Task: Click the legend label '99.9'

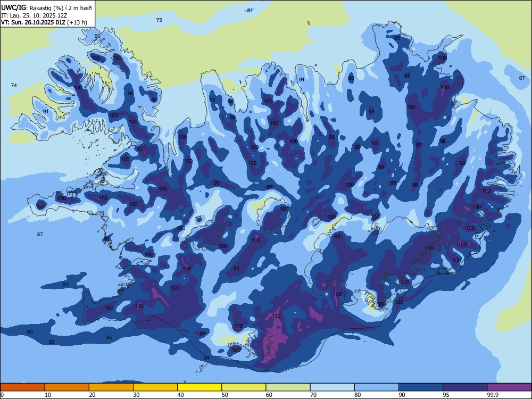Action: coord(493,395)
